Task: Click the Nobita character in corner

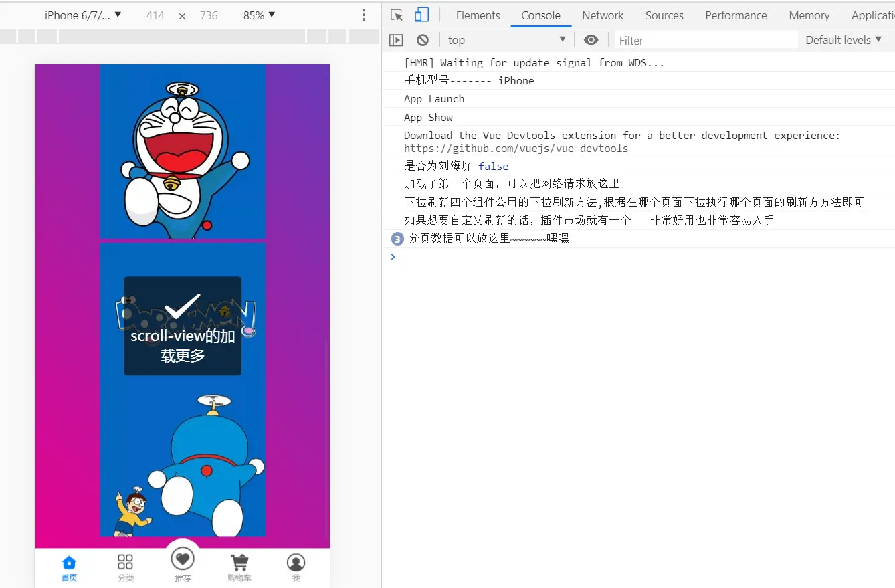Action: [x=132, y=512]
